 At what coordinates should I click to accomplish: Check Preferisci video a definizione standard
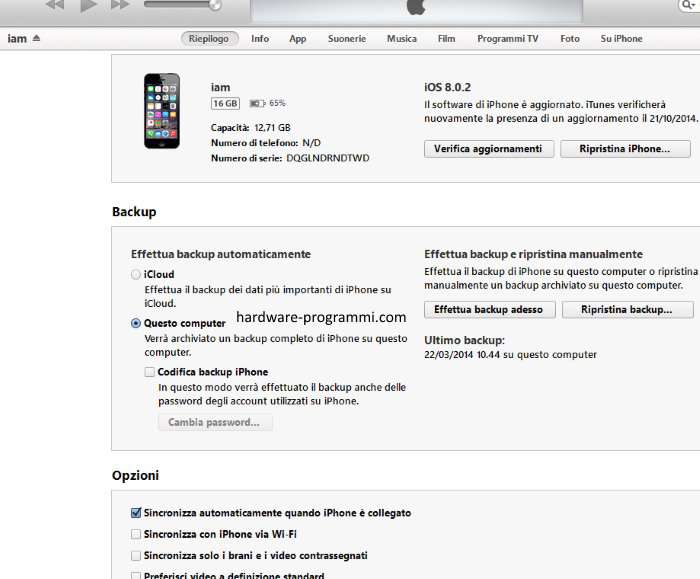(136, 575)
